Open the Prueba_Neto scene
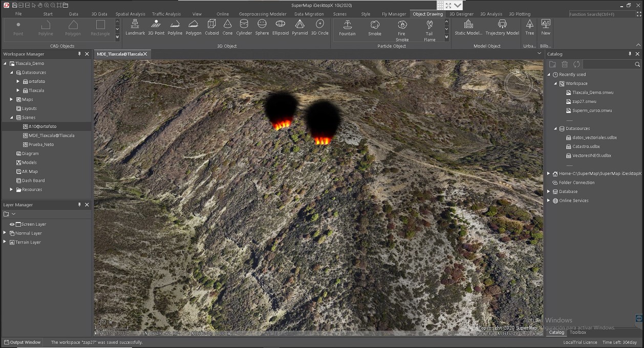The image size is (644, 348). (x=41, y=144)
